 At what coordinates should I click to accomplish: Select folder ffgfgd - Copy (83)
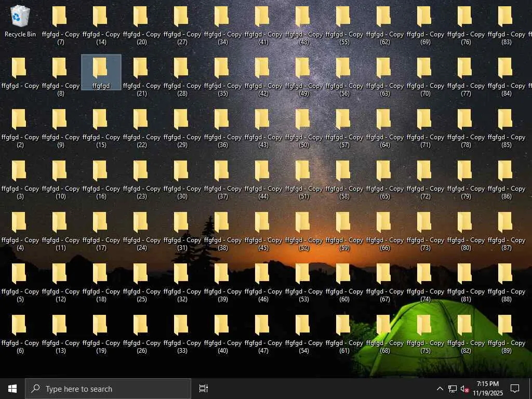pyautogui.click(x=507, y=25)
